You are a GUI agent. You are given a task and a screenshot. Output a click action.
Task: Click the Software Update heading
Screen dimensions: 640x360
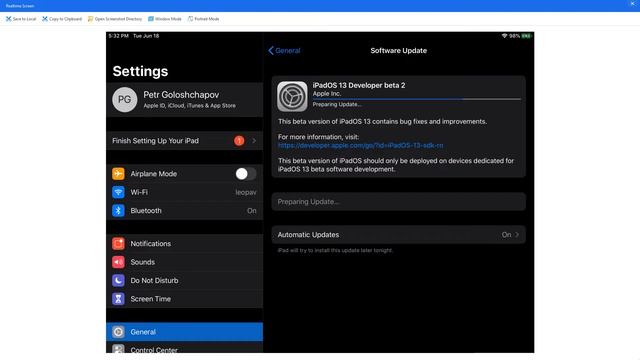(x=399, y=51)
